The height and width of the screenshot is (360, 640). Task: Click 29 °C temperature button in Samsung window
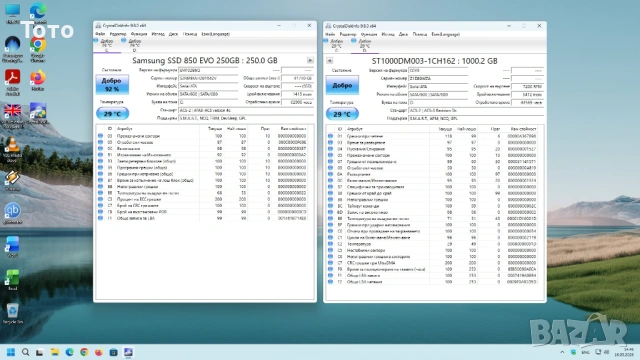(112, 113)
